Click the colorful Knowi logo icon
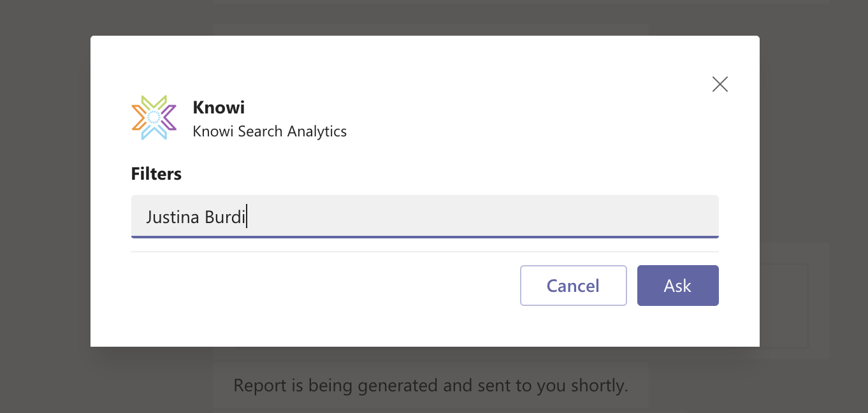The image size is (868, 413). pyautogui.click(x=154, y=117)
